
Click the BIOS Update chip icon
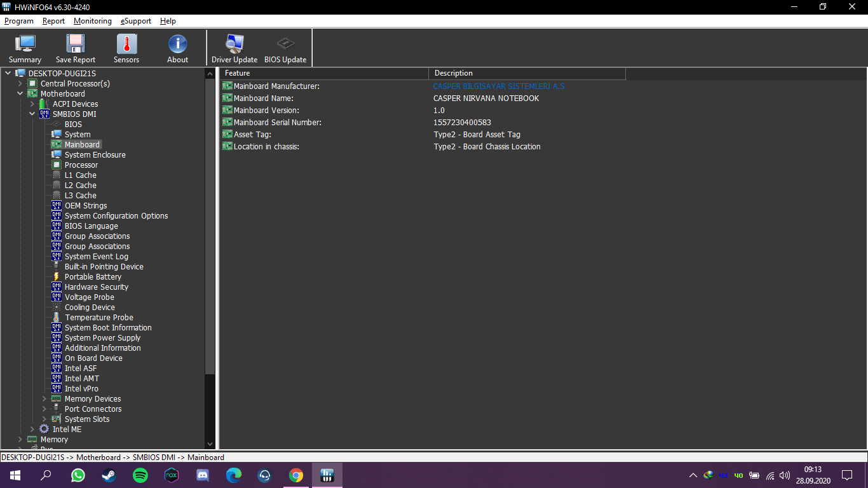click(x=285, y=48)
